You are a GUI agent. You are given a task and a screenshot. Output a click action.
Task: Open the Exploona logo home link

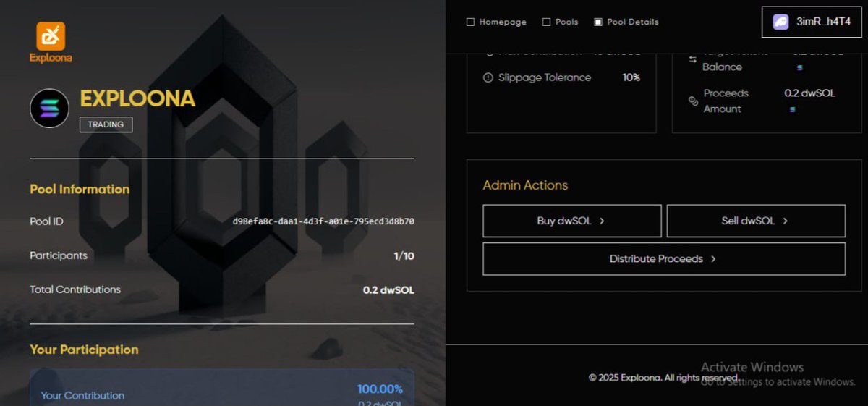tap(51, 42)
